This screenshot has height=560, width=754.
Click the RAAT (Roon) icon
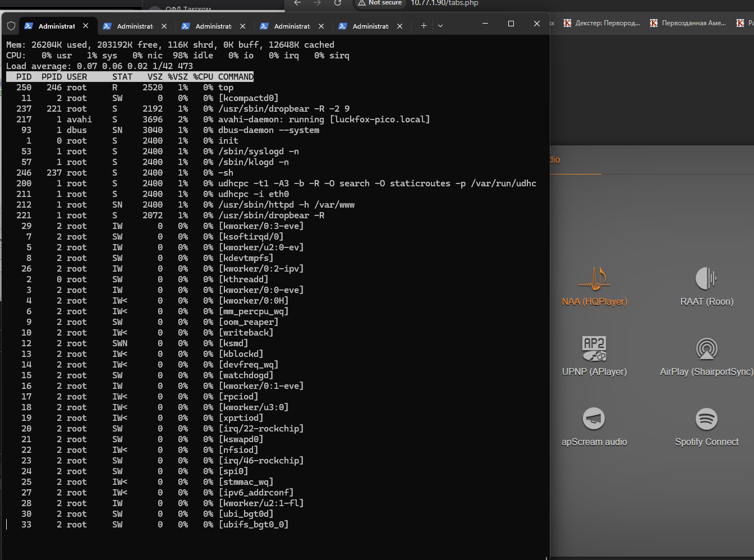[x=706, y=279]
